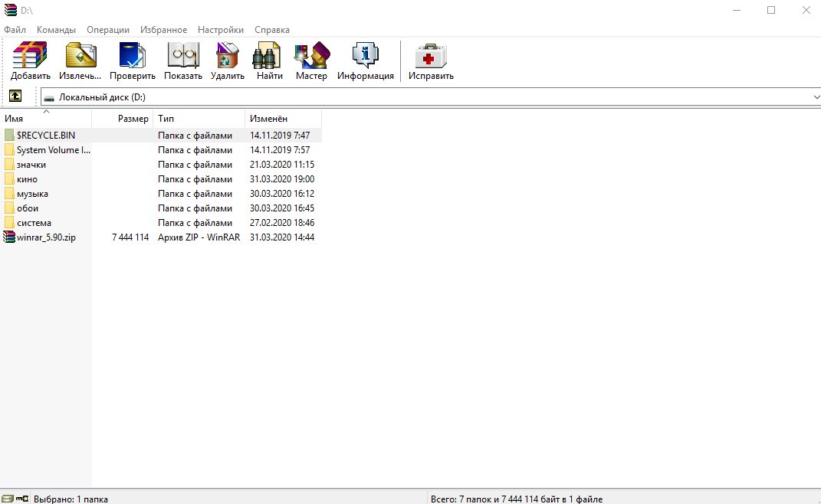Click the date 30.03.2020 16:12
The width and height of the screenshot is (821, 504).
point(282,194)
